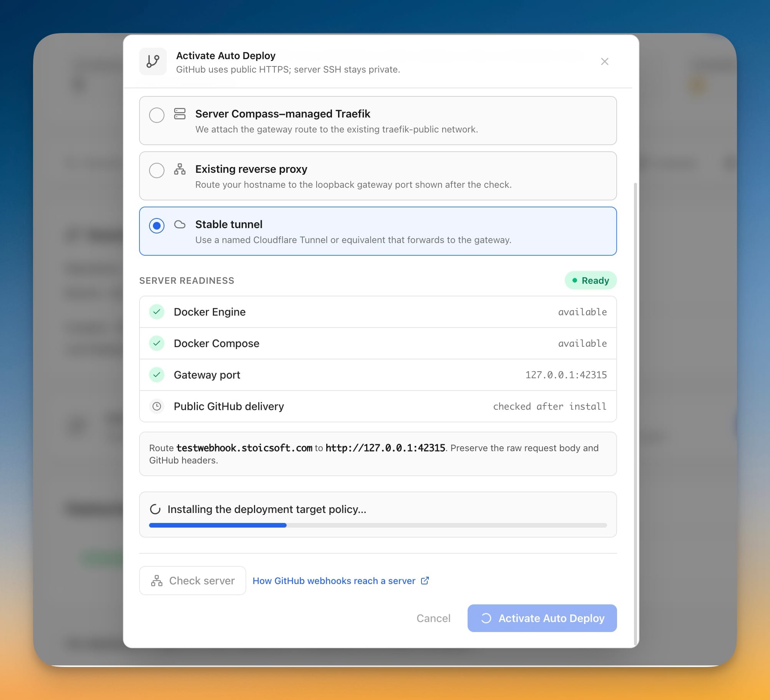This screenshot has height=700, width=770.
Task: Click the http://127.0.0.1:42315 route URL
Action: 385,448
